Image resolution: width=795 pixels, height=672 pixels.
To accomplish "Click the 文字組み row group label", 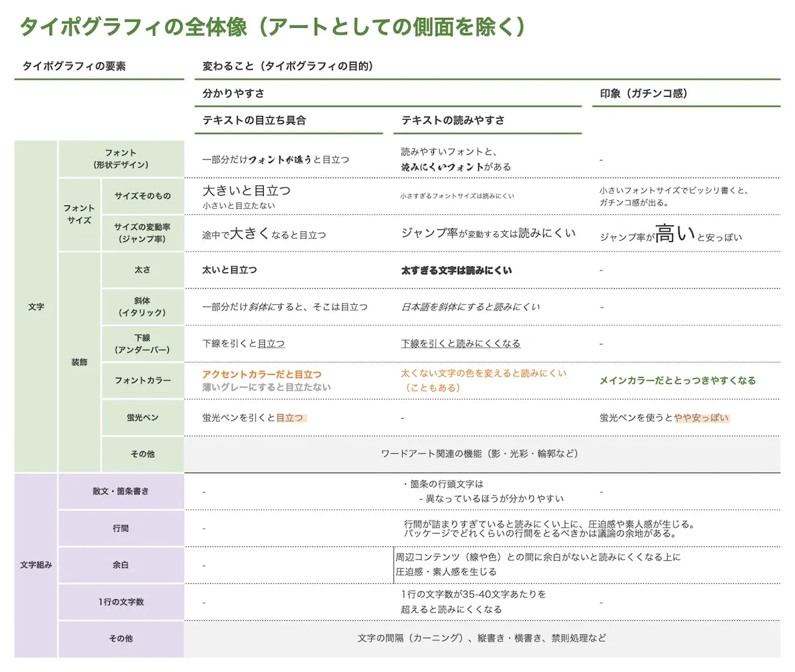I will (x=36, y=565).
